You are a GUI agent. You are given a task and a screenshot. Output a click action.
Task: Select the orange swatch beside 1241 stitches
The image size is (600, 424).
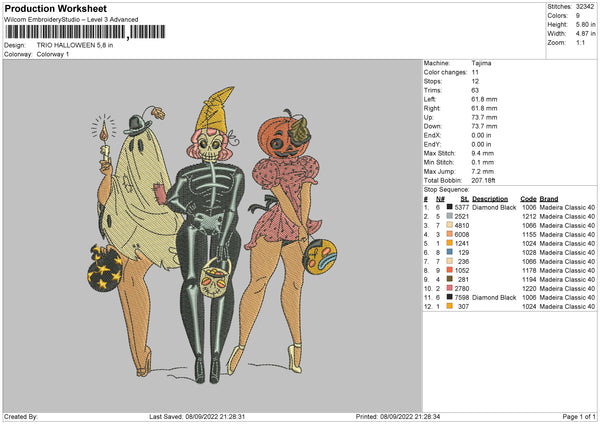pos(450,243)
